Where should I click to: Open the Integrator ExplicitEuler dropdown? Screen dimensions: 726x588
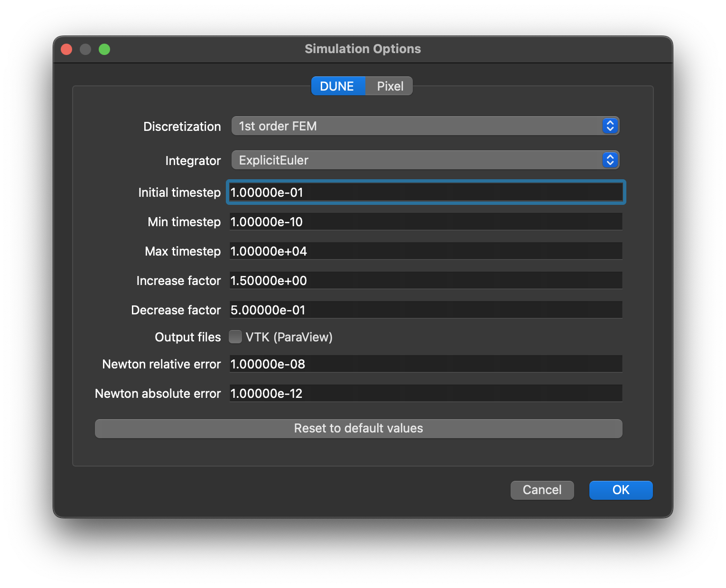click(425, 160)
